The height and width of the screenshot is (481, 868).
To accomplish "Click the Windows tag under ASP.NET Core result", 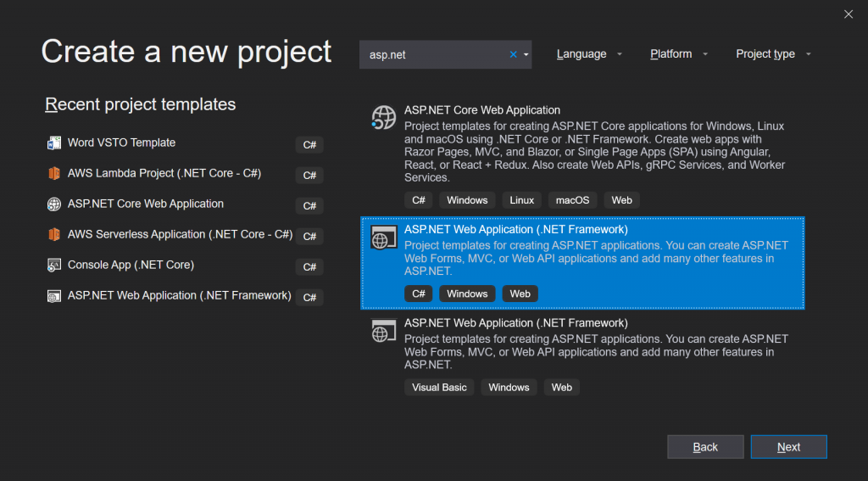I will pyautogui.click(x=467, y=200).
